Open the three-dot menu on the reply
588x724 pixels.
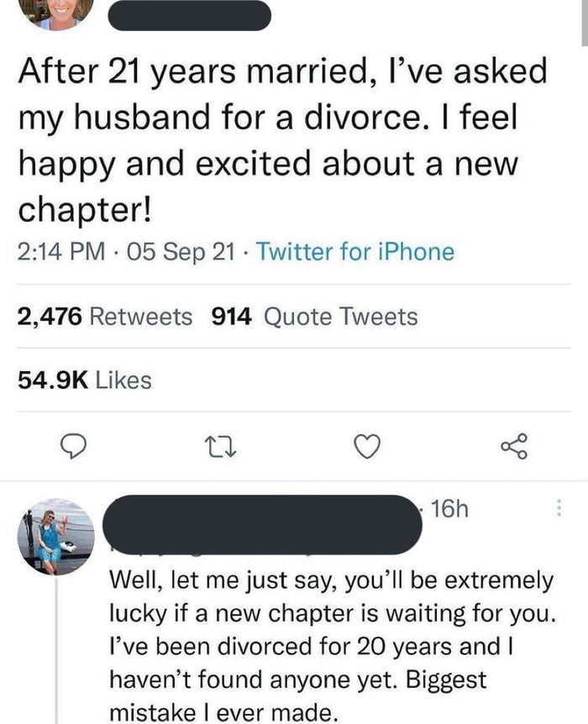[x=560, y=509]
